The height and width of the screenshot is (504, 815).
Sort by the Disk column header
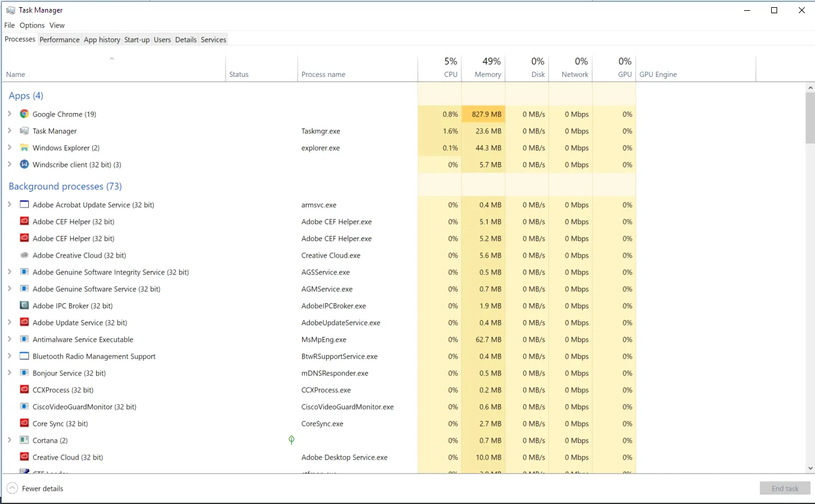click(527, 68)
